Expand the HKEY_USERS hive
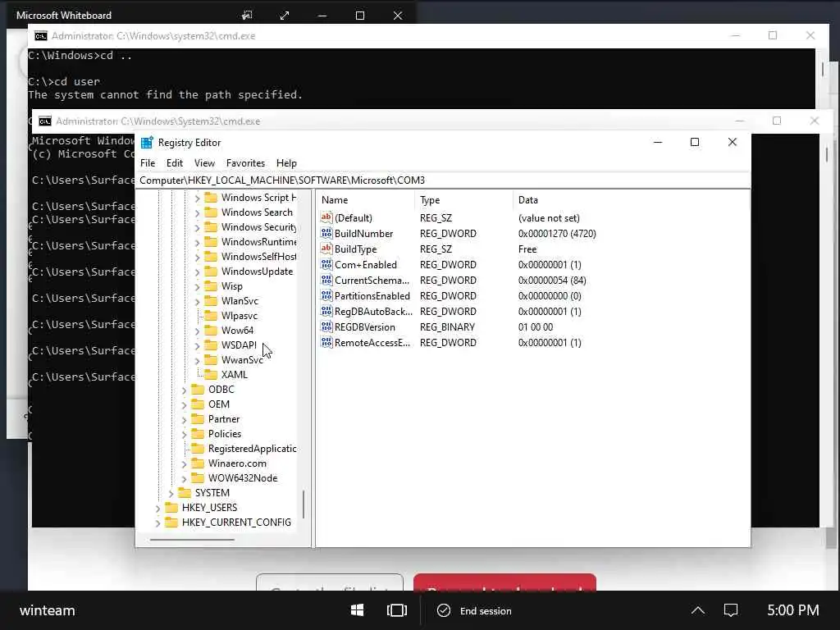This screenshot has width=840, height=630. (x=158, y=508)
